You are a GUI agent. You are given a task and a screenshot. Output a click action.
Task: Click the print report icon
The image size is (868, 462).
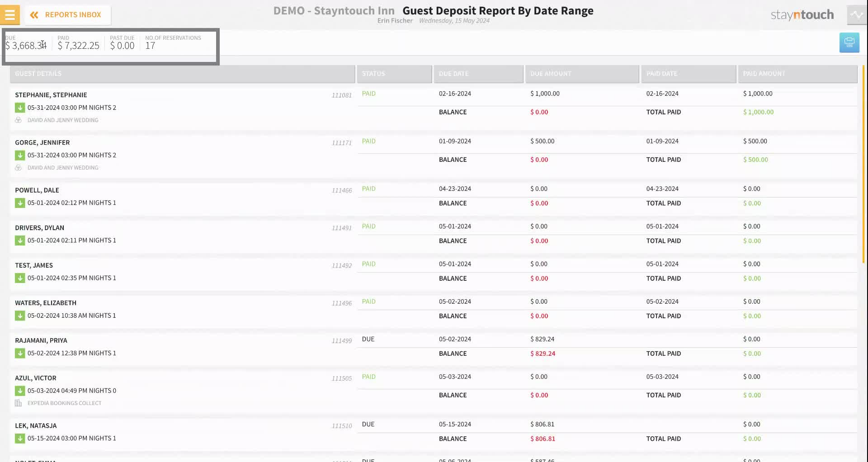click(849, 43)
